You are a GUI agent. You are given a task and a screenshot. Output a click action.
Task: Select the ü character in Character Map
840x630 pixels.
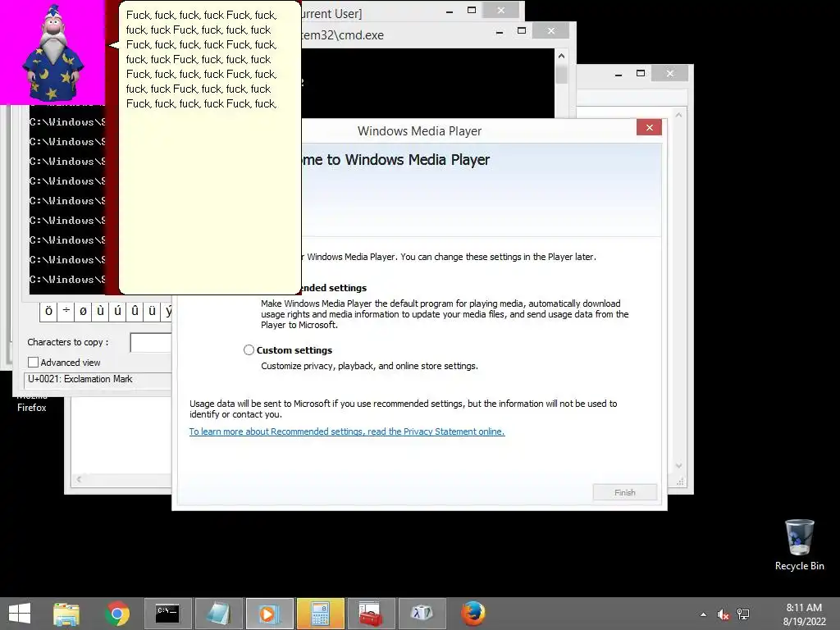[x=152, y=311]
